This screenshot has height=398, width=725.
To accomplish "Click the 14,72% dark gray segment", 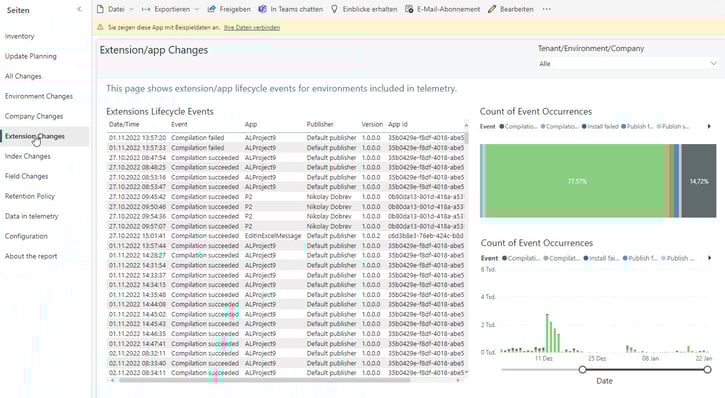I will (699, 181).
